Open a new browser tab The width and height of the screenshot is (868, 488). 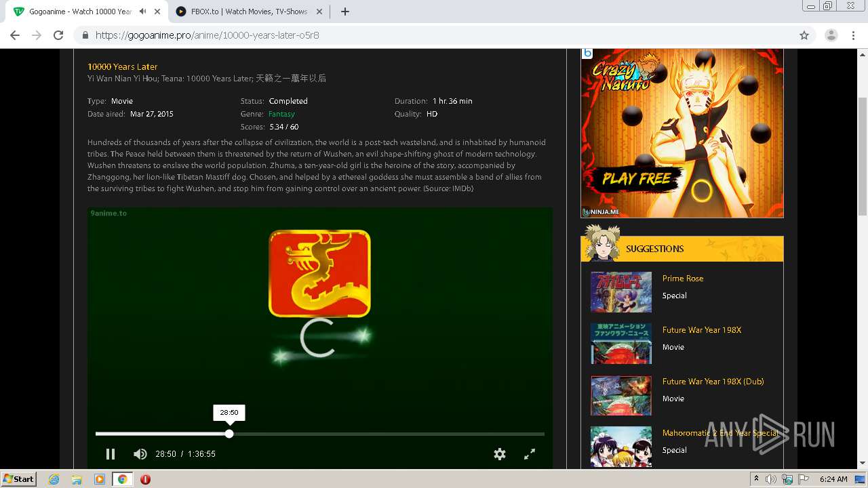(345, 12)
